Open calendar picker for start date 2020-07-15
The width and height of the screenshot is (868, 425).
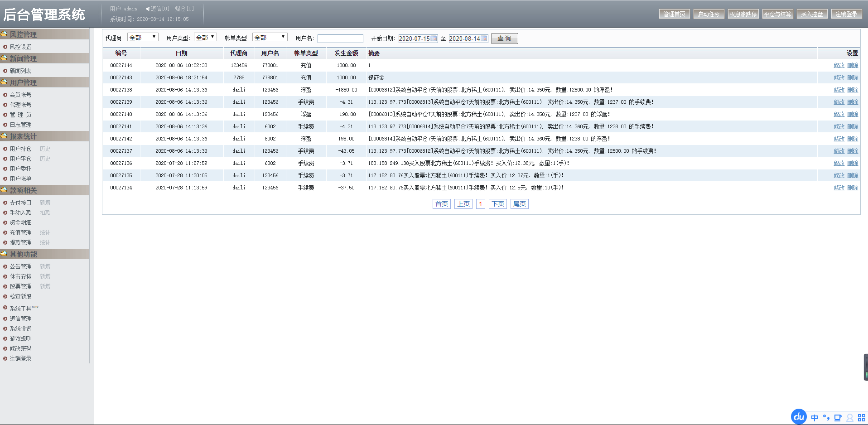click(x=434, y=39)
